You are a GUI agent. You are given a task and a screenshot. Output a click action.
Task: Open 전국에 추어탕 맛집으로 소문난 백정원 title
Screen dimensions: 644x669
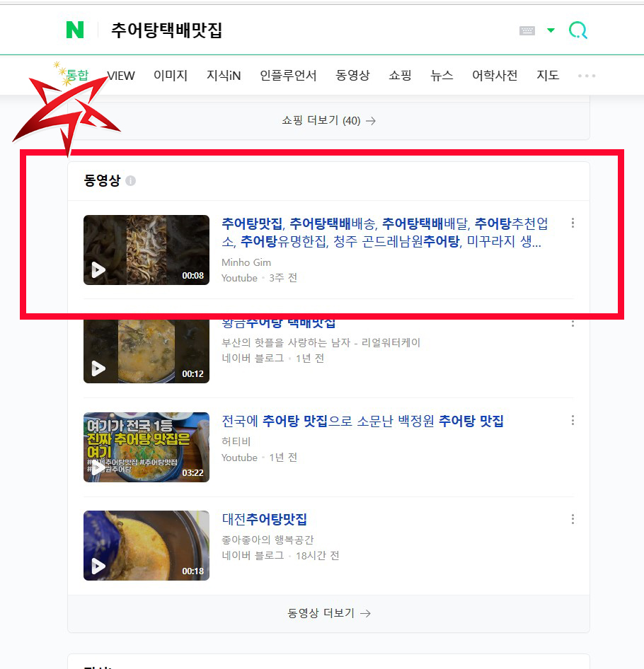coord(362,421)
